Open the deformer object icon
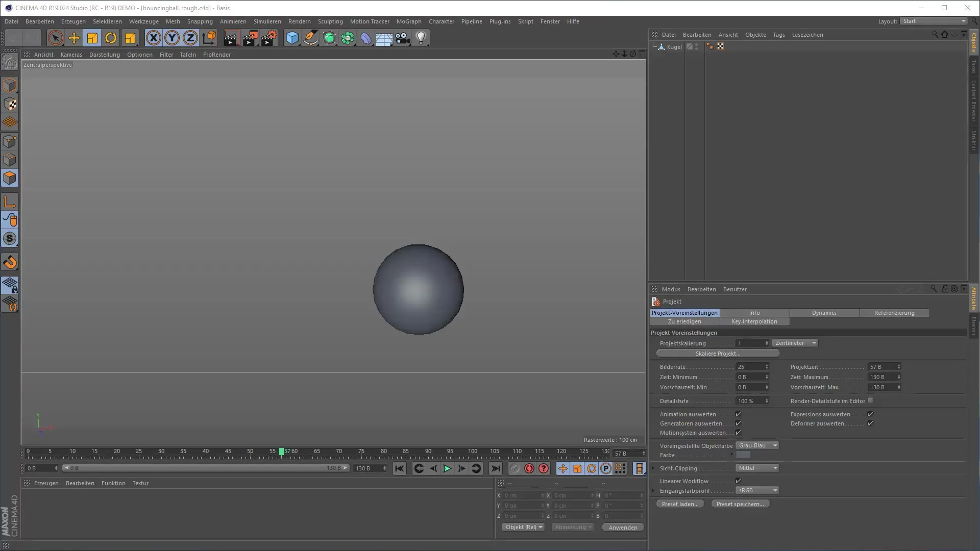The height and width of the screenshot is (551, 980). coord(366,38)
